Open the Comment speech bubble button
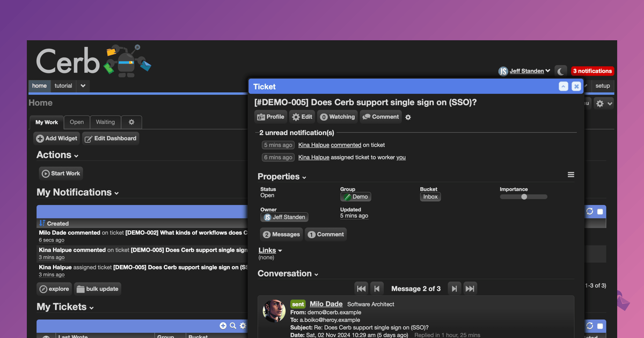This screenshot has width=644, height=338. (x=380, y=116)
